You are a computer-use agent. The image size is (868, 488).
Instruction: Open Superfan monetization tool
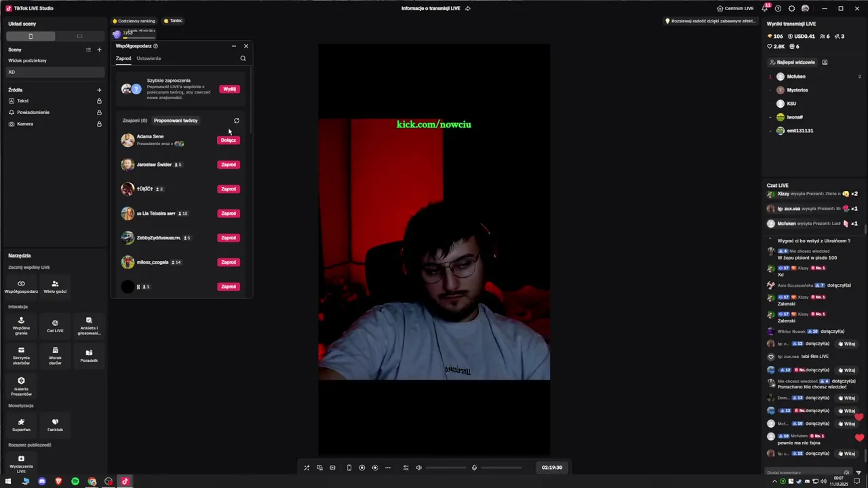pyautogui.click(x=21, y=424)
